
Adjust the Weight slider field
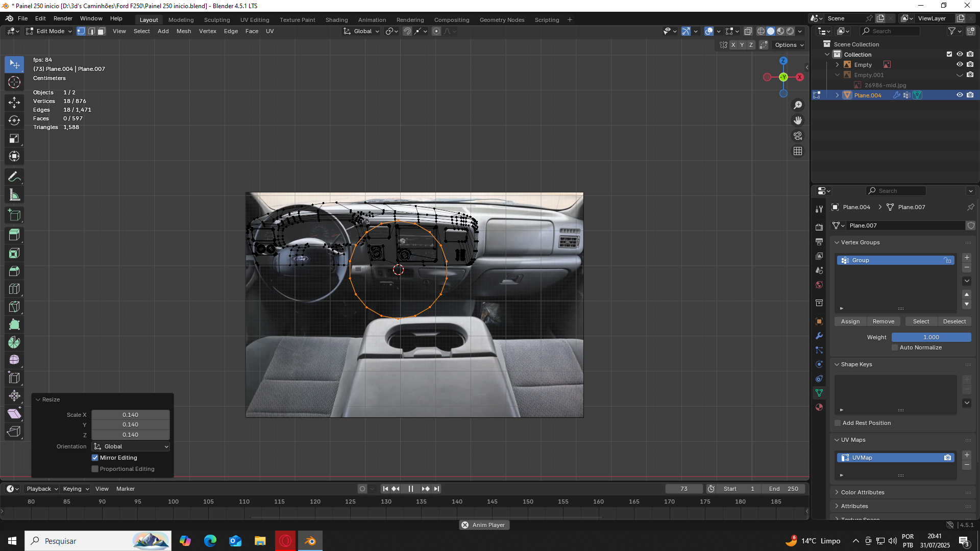[x=931, y=337]
